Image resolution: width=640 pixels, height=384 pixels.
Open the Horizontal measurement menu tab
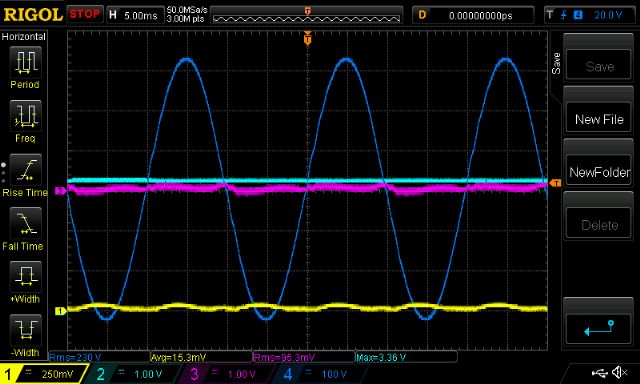click(24, 37)
